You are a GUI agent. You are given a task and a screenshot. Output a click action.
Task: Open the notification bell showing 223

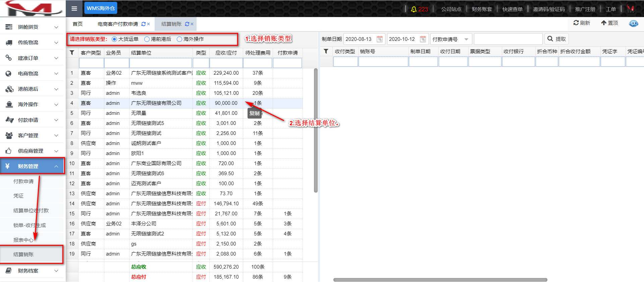point(419,9)
